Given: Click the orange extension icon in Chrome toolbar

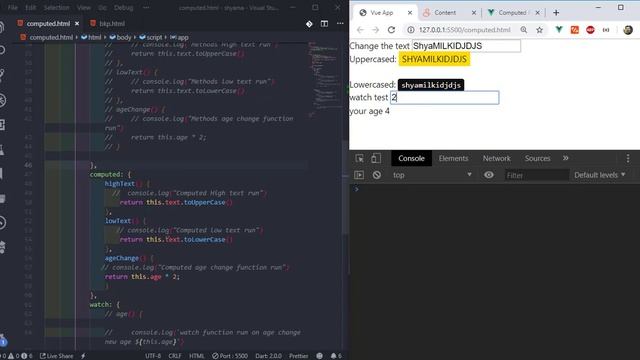Looking at the screenshot, I should click(x=575, y=30).
